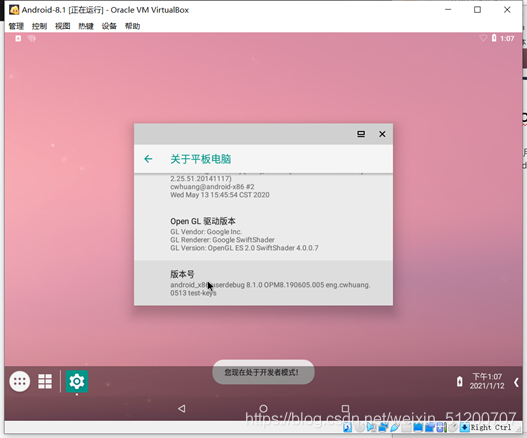Viewport: 527px width, 438px height.
Task: Open the app drawer circle icon
Action: click(20, 381)
